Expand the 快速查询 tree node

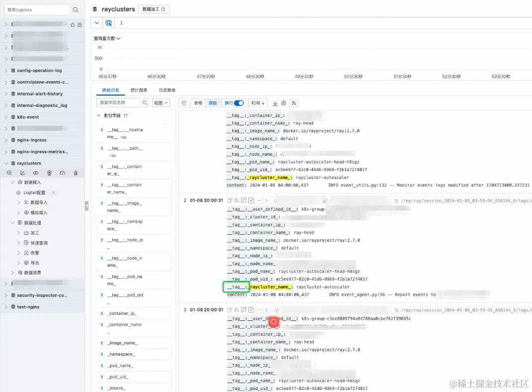pos(18,243)
